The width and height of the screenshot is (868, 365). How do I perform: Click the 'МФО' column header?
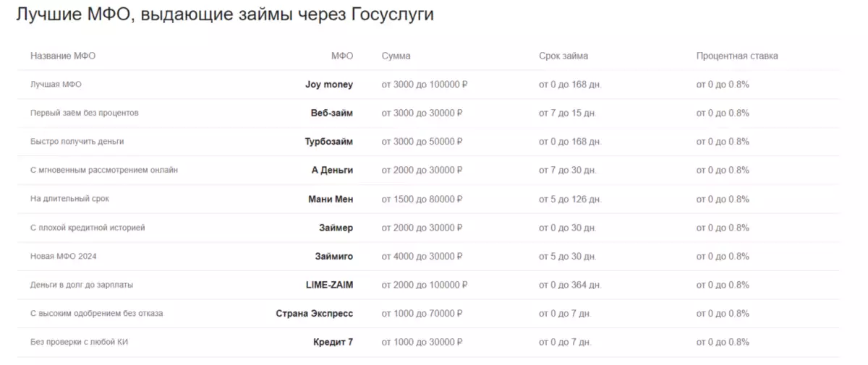point(342,56)
